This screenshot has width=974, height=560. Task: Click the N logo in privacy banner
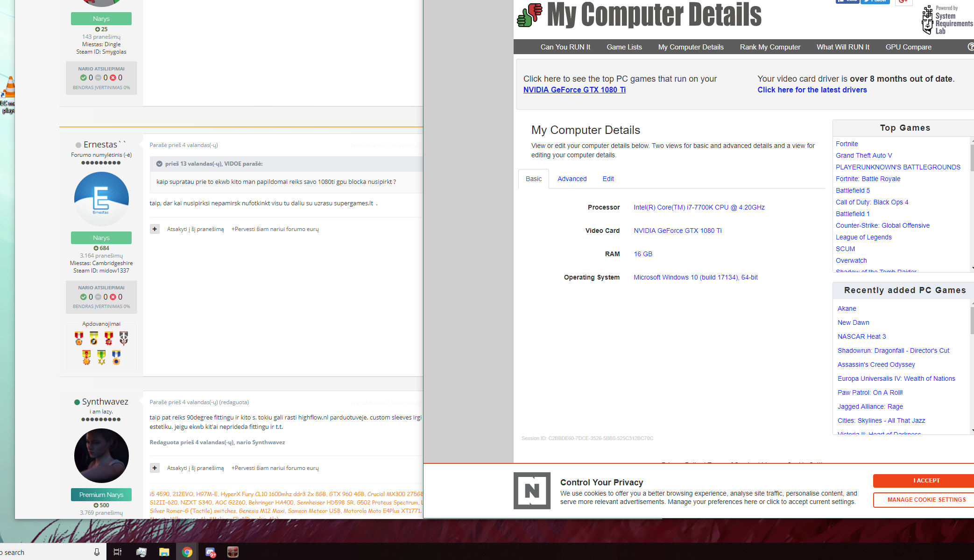pos(532,490)
